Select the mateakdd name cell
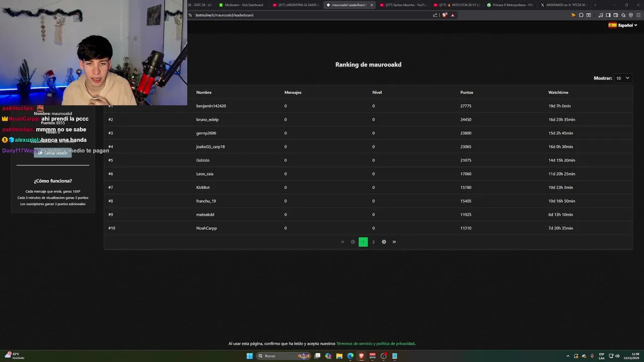The height and width of the screenshot is (362, 644). coord(205,215)
